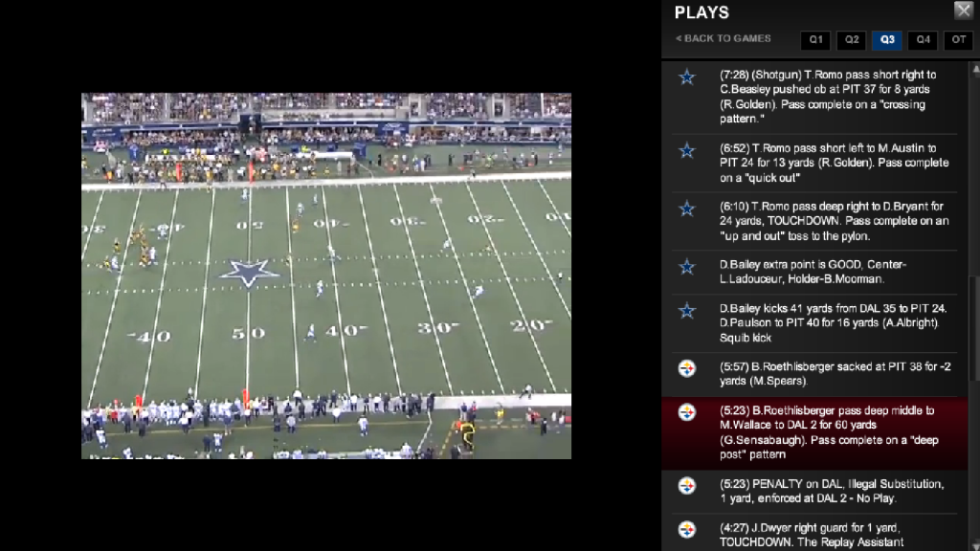Click the Steelers logo beside the J.Dwyer touchdown play
Image resolution: width=980 pixels, height=551 pixels.
click(687, 530)
